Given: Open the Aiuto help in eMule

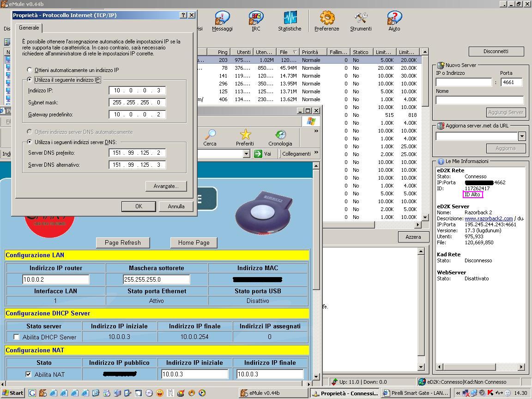Looking at the screenshot, I should (394, 21).
